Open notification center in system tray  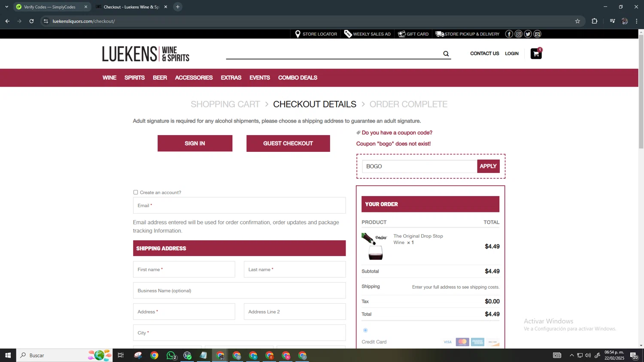tap(634, 355)
